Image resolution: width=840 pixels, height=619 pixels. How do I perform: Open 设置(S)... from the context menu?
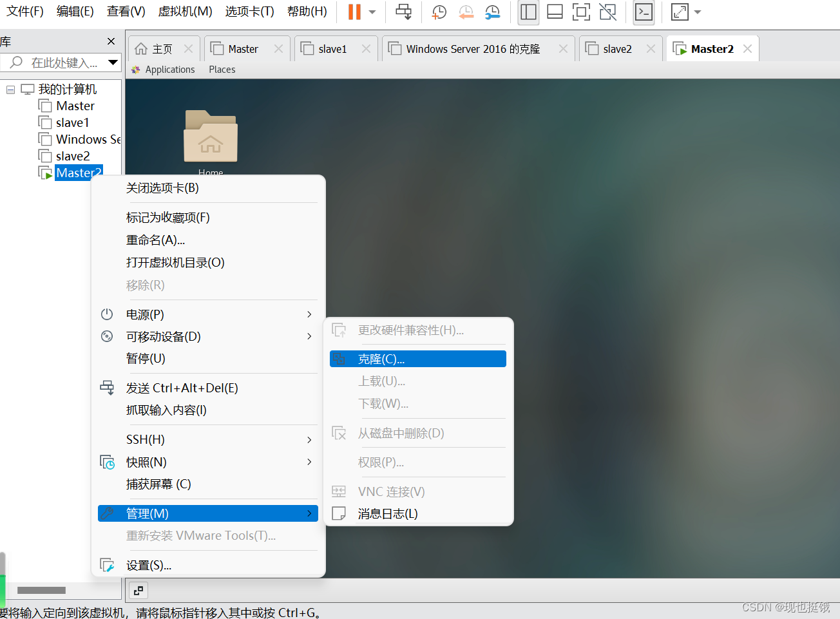coord(208,566)
